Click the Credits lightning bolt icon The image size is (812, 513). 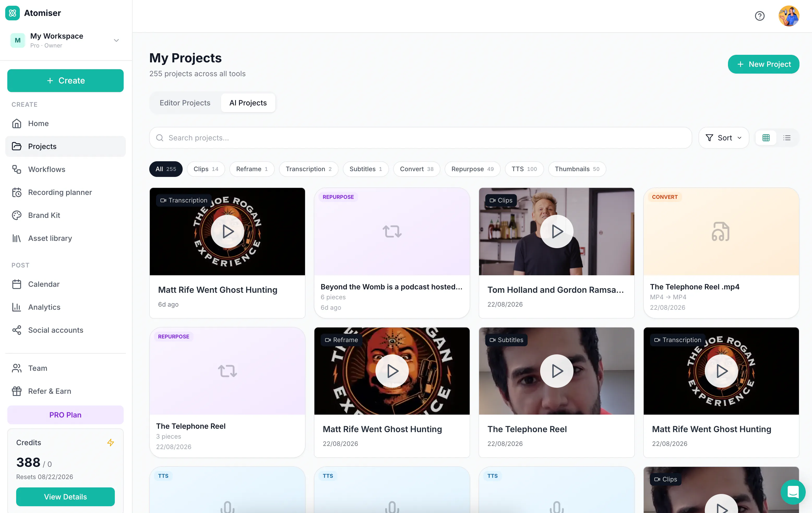111,442
